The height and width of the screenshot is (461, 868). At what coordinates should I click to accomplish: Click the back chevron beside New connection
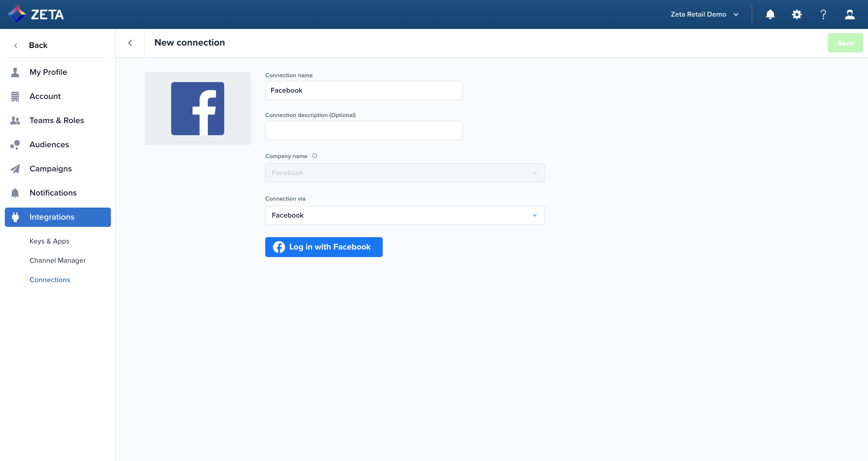click(x=130, y=43)
